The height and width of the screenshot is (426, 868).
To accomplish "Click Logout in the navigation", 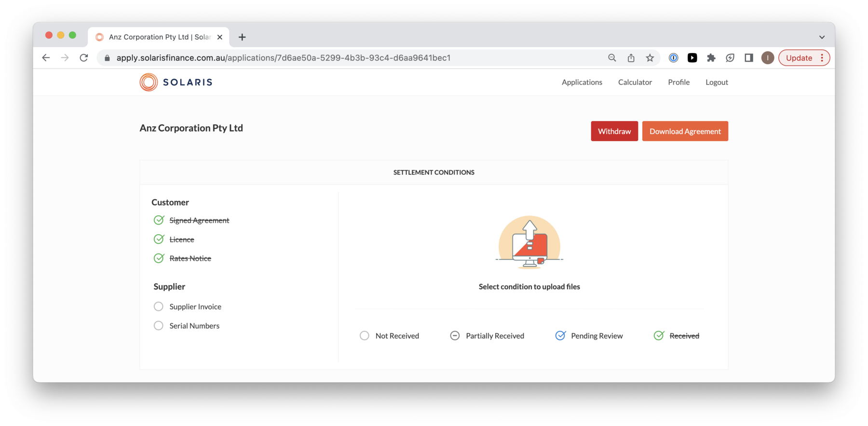I will [x=717, y=82].
